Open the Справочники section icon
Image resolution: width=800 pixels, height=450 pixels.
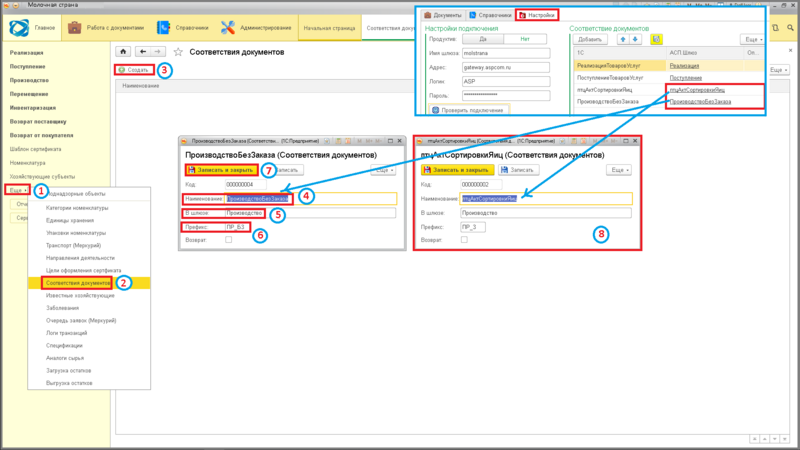(x=163, y=28)
